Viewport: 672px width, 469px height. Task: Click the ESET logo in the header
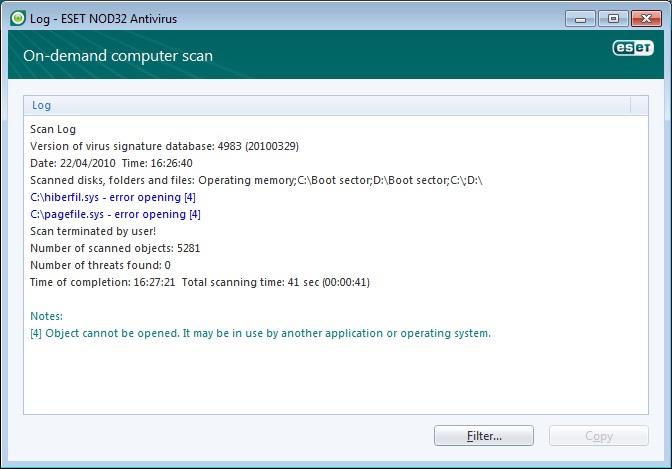click(633, 48)
